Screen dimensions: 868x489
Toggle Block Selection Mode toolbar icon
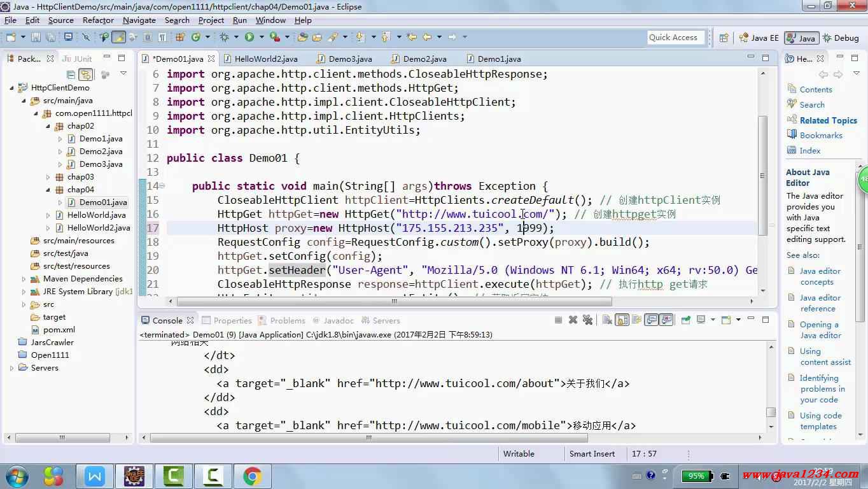tap(148, 38)
